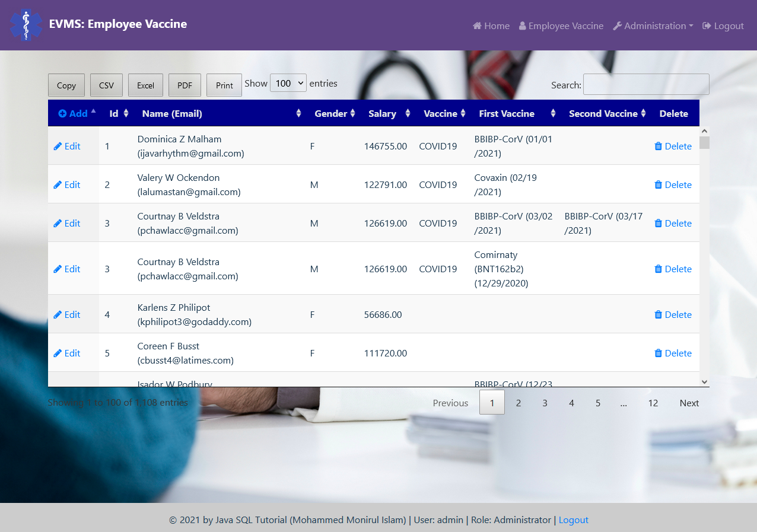The height and width of the screenshot is (532, 757).
Task: Expand the Administration dropdown menu
Action: click(x=653, y=26)
